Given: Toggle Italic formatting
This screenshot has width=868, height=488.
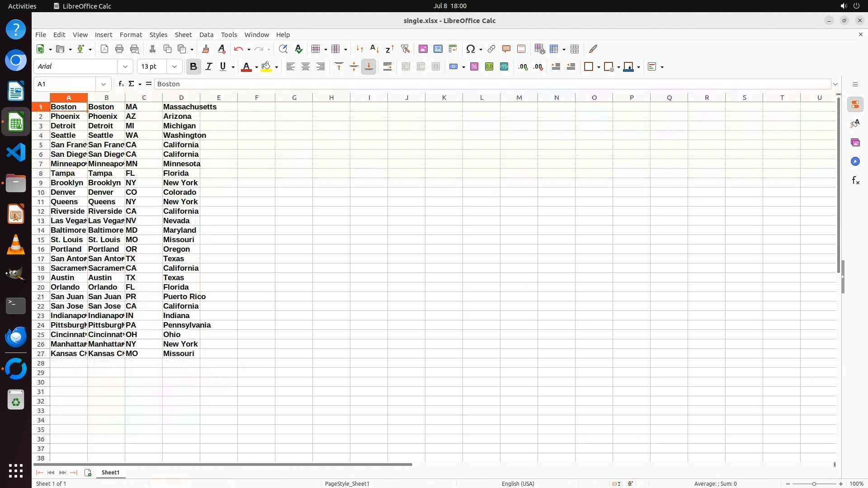Looking at the screenshot, I should point(208,67).
